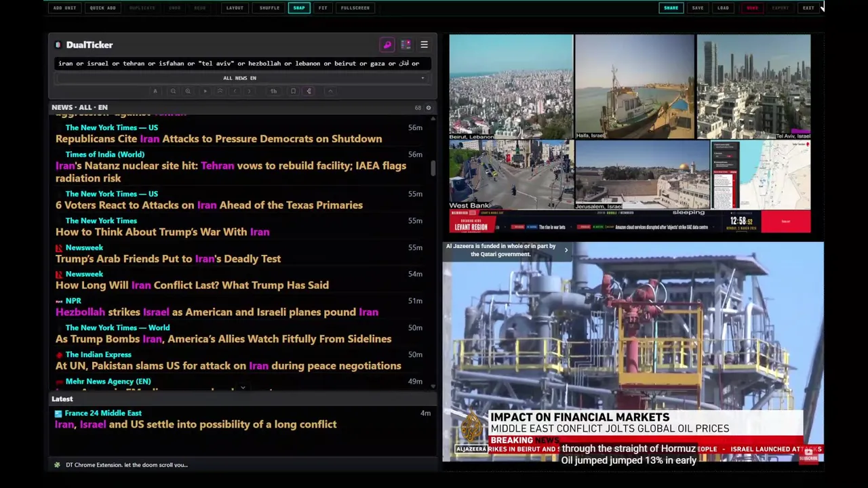
Task: Open the colorful grid layout icon in DualTicker
Action: pyautogui.click(x=406, y=45)
